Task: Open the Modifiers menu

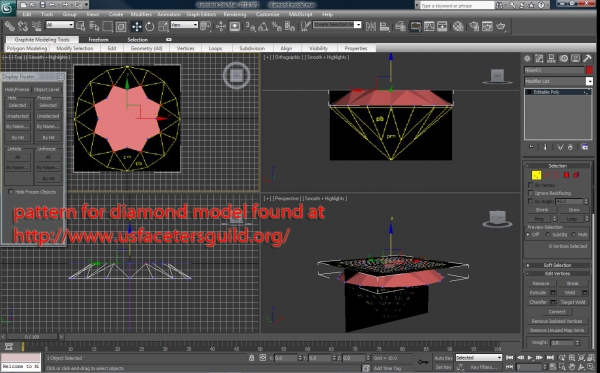Action: (141, 14)
